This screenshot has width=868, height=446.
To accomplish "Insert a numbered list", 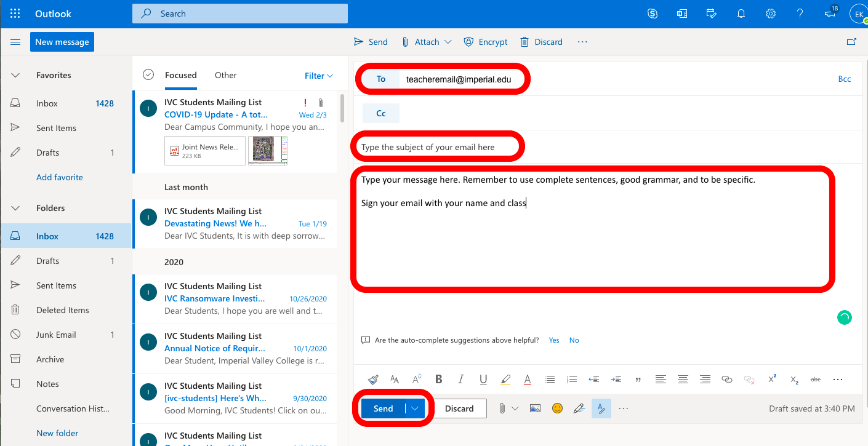I will coord(572,380).
